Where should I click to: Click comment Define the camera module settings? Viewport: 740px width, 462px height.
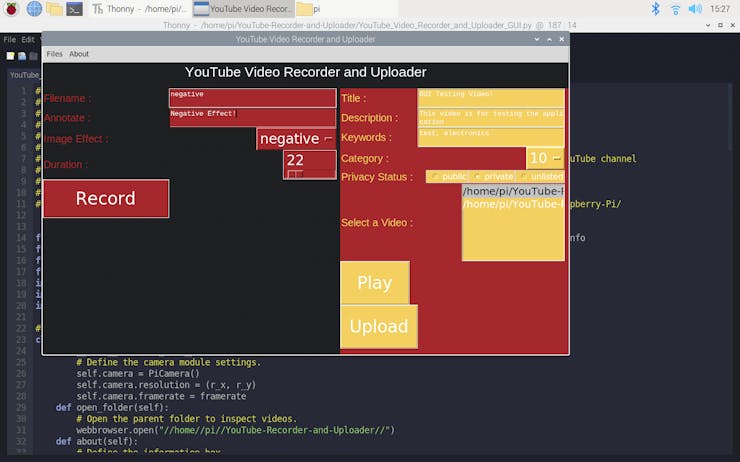tap(168, 362)
